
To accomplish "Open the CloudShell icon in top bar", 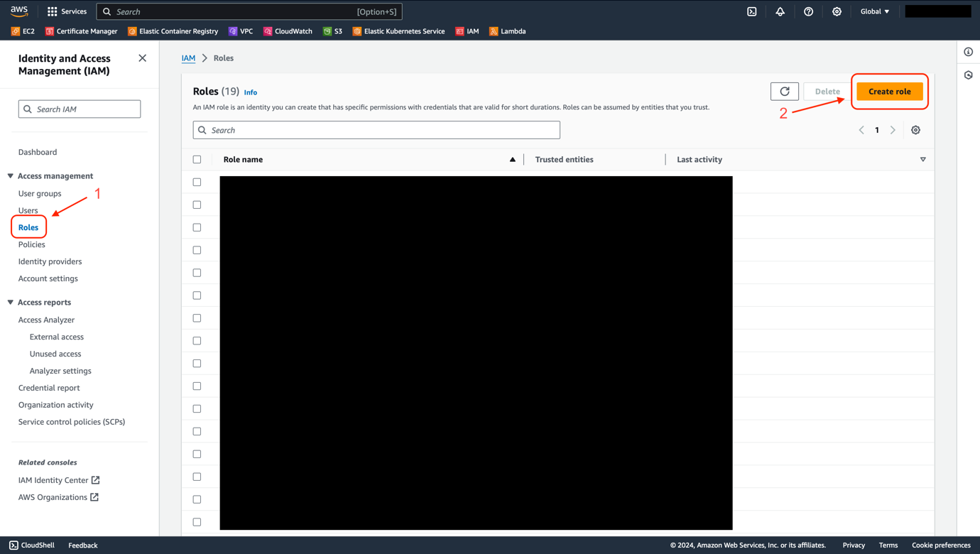I will [752, 11].
